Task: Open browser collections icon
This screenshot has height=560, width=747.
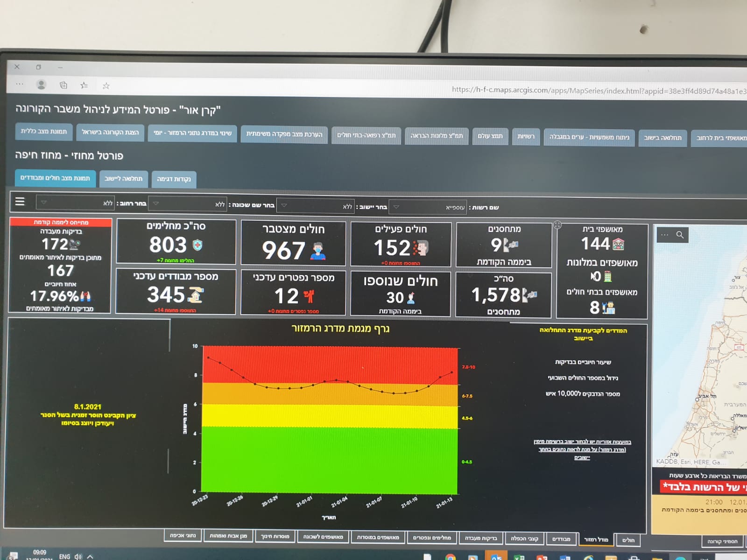Action: (63, 85)
